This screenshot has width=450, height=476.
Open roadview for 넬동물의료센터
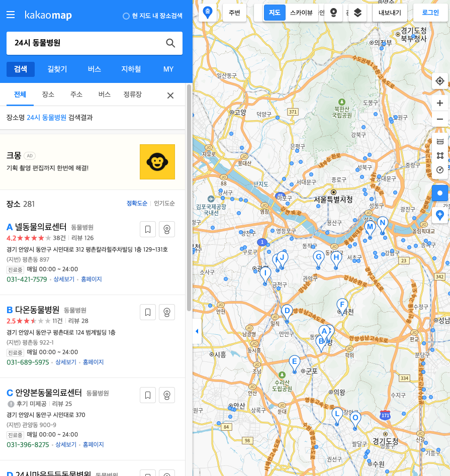167,229
